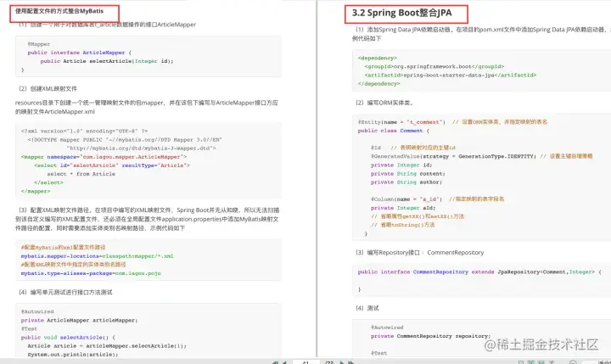611x364 pixels.
Task: Click the heading '3.2 Spring Boot整合JPA'
Action: coord(401,13)
